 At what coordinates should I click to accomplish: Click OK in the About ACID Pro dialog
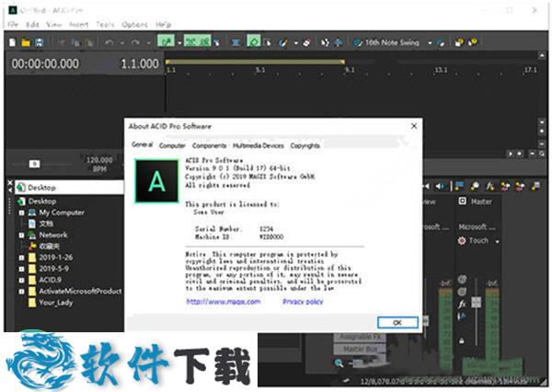(397, 323)
